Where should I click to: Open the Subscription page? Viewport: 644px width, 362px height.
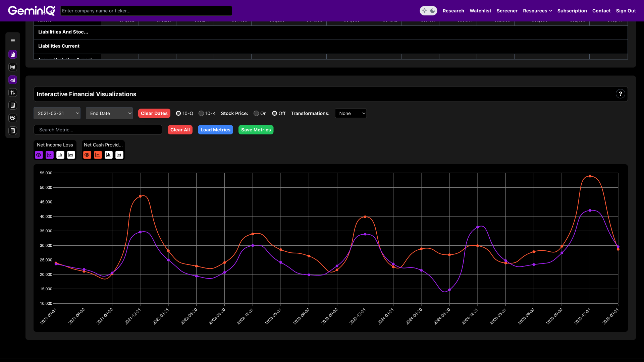572,11
